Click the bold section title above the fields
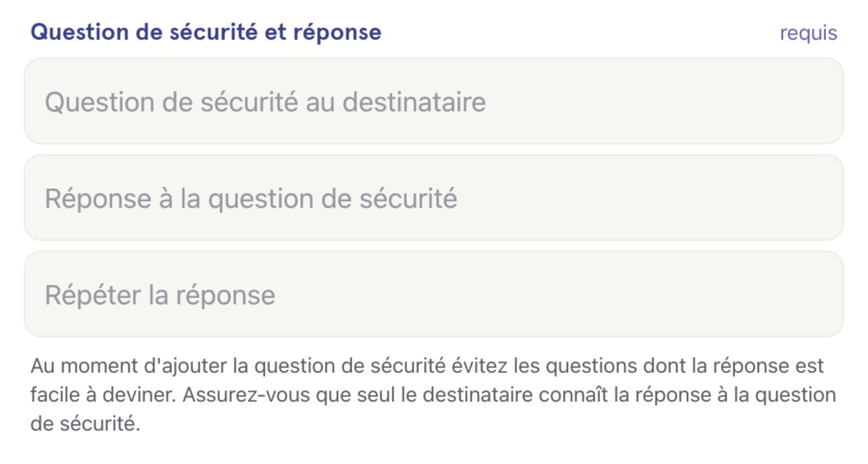 point(206,32)
